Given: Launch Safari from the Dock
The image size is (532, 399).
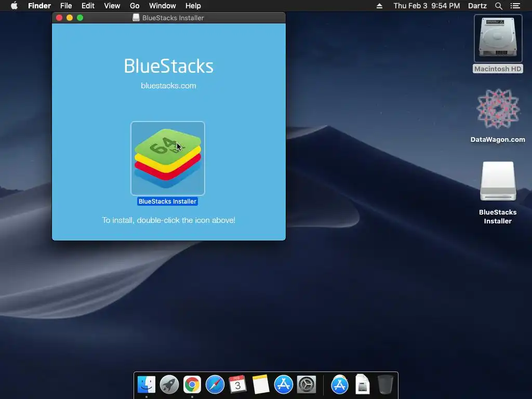Looking at the screenshot, I should (x=215, y=384).
